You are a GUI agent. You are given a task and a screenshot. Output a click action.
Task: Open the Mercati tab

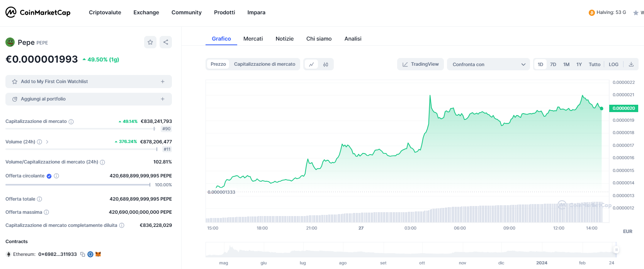[253, 39]
